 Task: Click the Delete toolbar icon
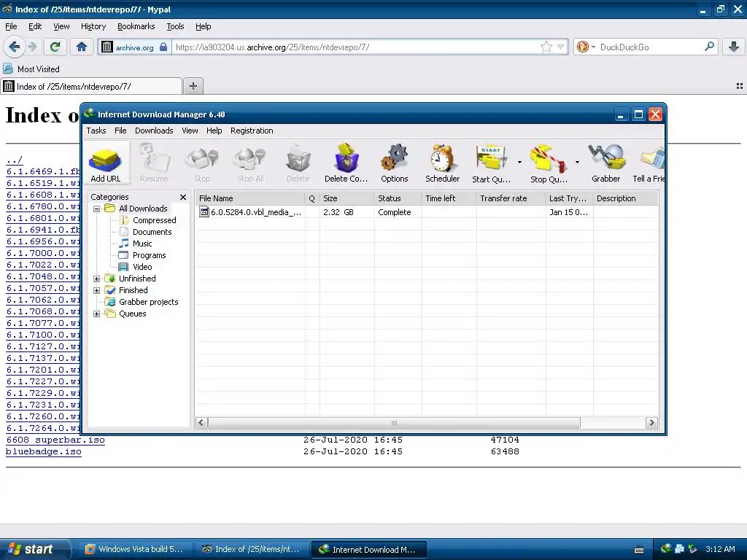298,163
